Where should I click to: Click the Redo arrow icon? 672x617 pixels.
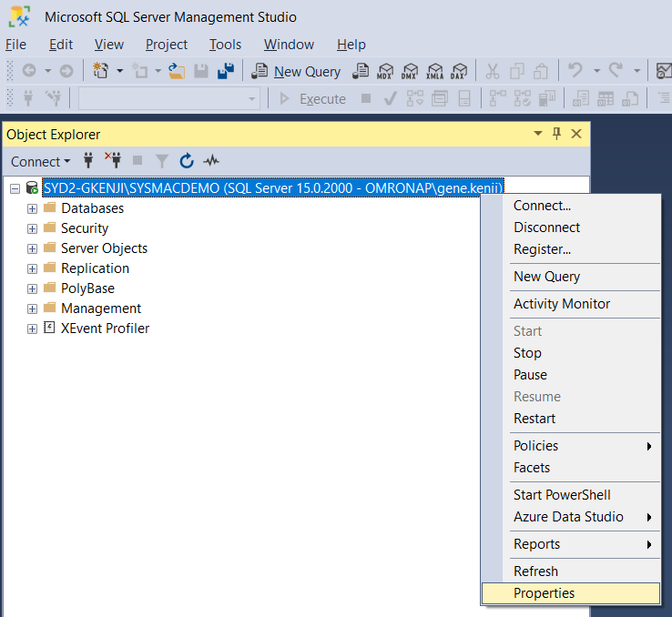616,70
